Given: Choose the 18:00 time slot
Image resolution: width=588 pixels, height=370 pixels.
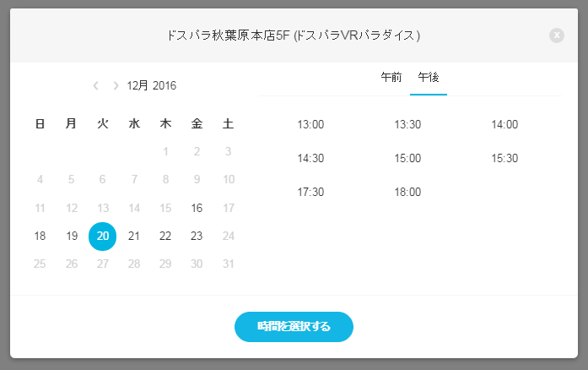Looking at the screenshot, I should 407,192.
